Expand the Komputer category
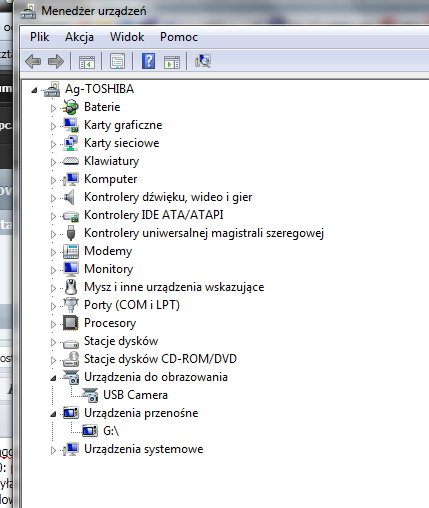This screenshot has height=508, width=429. [x=53, y=180]
